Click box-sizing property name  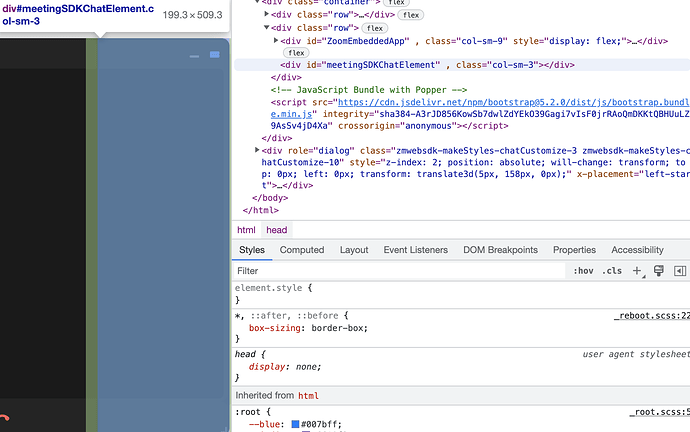coord(275,328)
